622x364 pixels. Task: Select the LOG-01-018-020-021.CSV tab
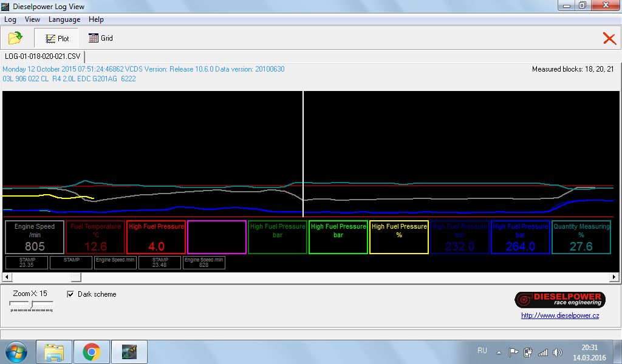click(43, 56)
